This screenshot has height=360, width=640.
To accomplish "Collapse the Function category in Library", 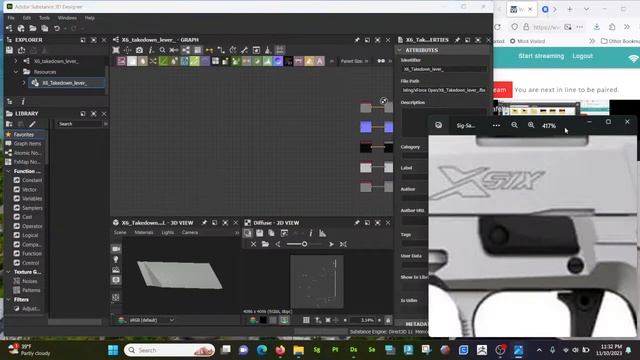I will point(9,171).
